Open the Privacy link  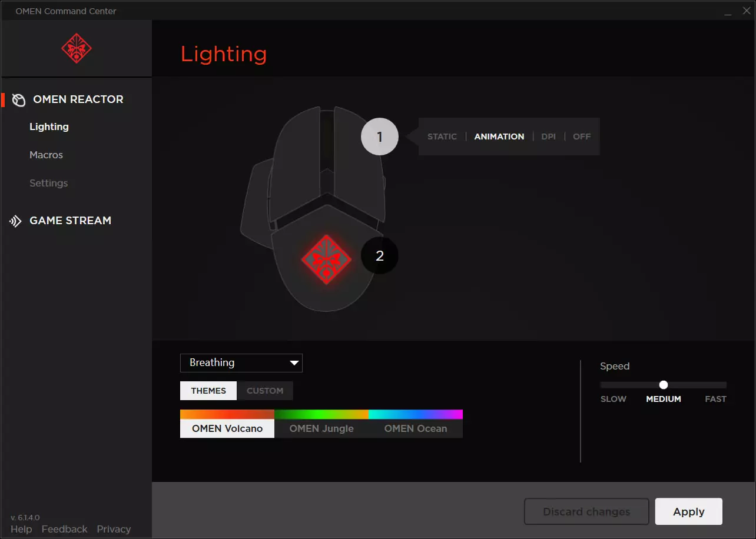tap(114, 529)
